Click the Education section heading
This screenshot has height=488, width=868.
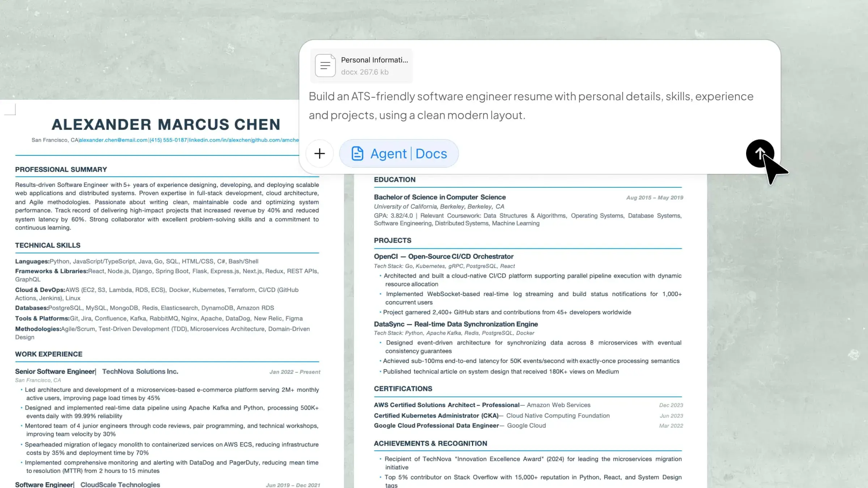pyautogui.click(x=395, y=180)
